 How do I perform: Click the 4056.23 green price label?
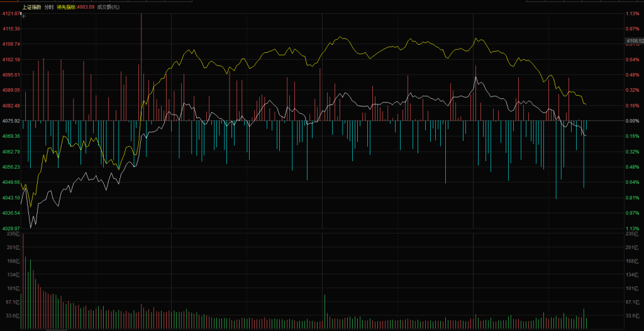[11, 167]
